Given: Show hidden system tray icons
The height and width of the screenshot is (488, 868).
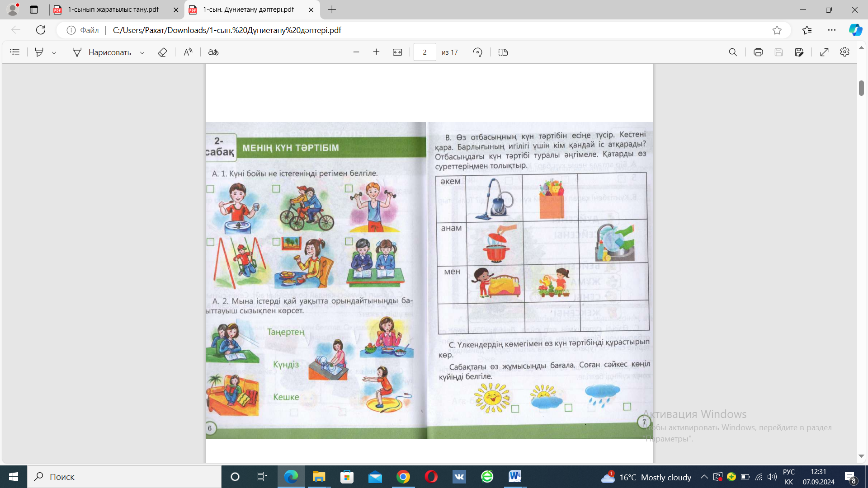Looking at the screenshot, I should click(x=704, y=477).
